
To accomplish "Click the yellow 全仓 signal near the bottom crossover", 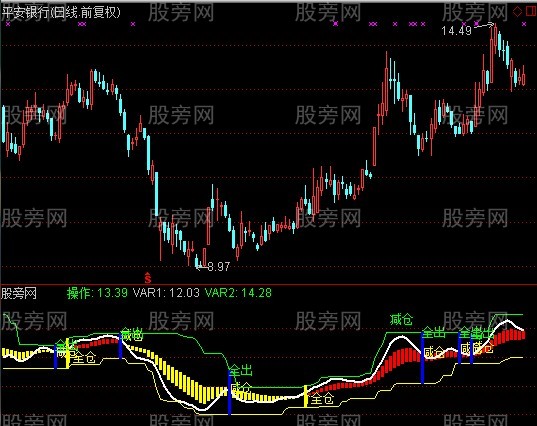I will click(x=322, y=398).
